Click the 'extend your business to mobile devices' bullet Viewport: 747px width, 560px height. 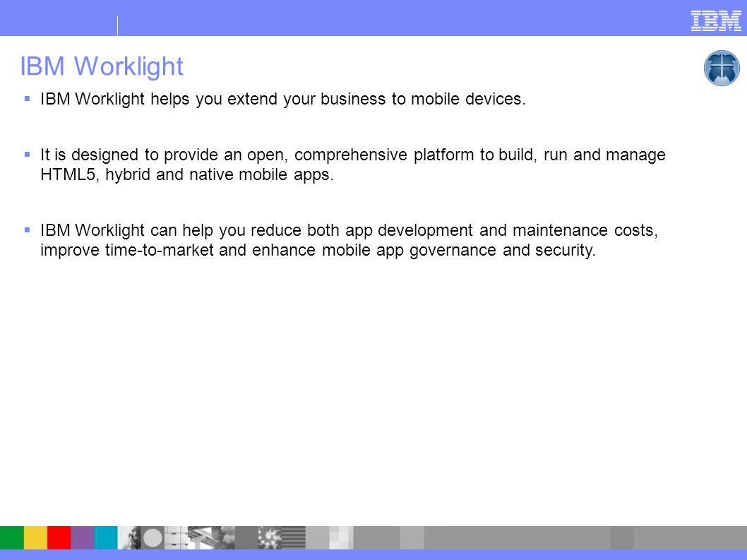pyautogui.click(x=283, y=99)
